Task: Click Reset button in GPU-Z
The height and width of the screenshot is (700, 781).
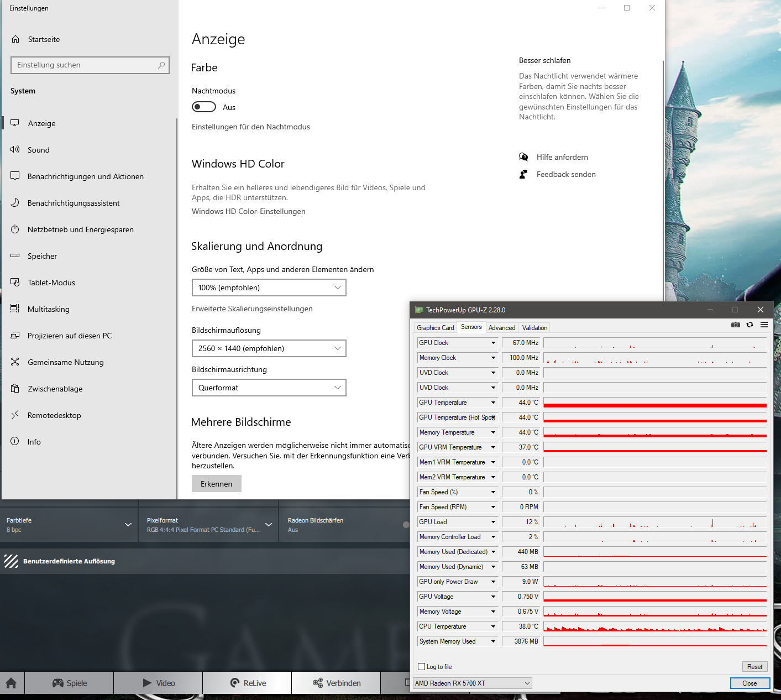Action: 755,667
